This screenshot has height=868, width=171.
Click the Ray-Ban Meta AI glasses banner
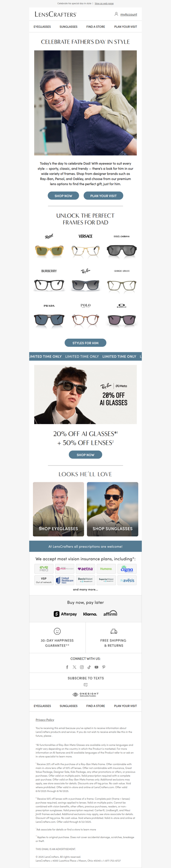click(85, 394)
